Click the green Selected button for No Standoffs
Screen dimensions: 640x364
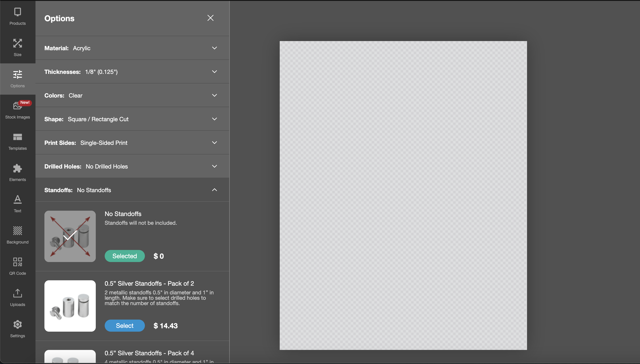click(x=125, y=256)
